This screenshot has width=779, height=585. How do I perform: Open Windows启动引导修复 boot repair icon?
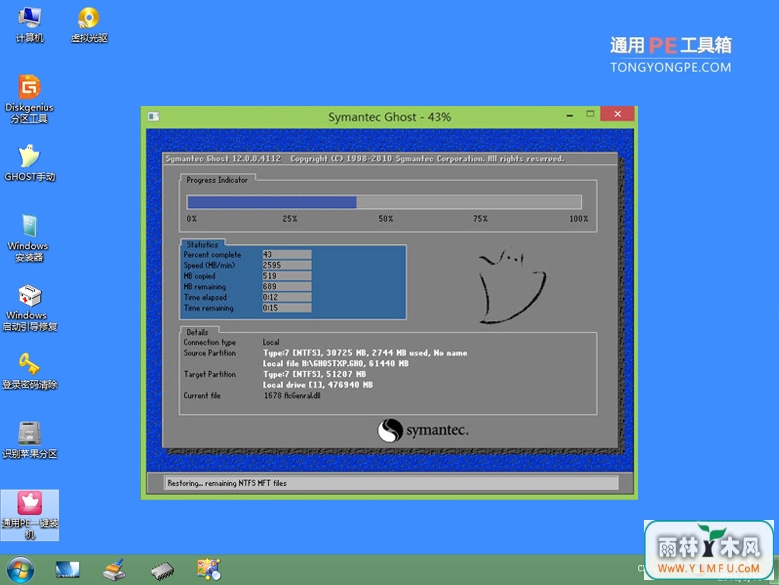click(x=29, y=307)
